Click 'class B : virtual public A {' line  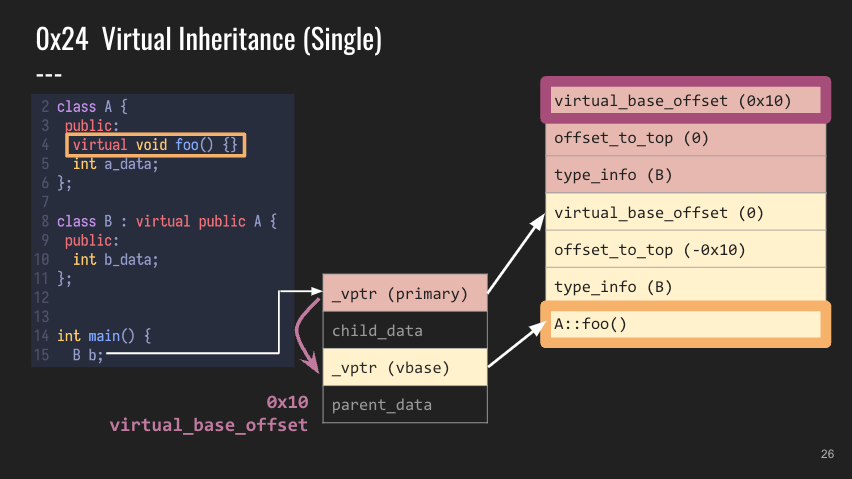click(167, 221)
